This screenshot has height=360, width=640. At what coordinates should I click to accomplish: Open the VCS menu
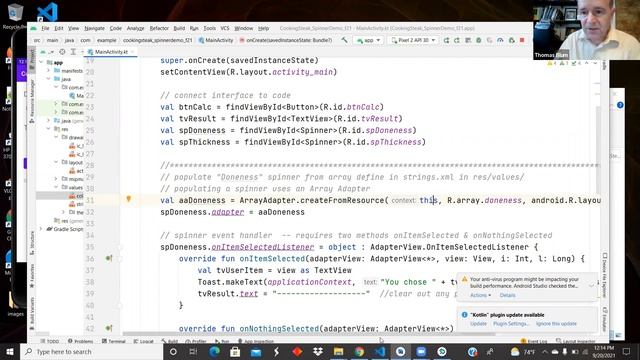[225, 28]
